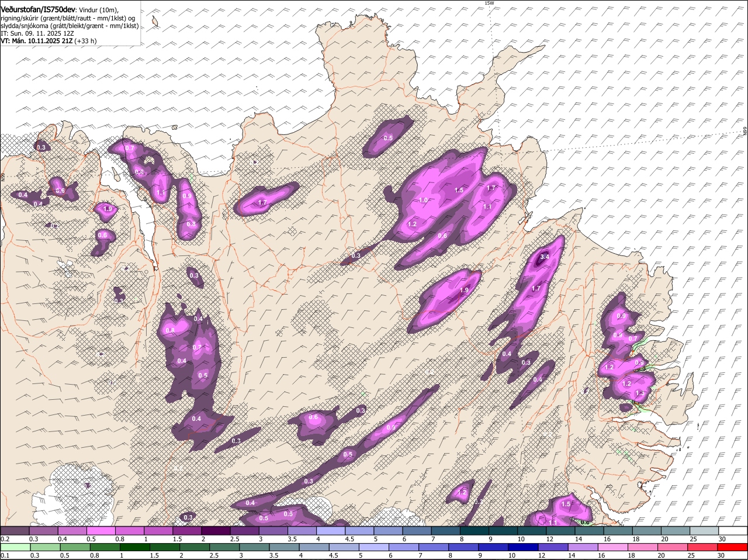Image resolution: width=748 pixels, height=560 pixels.
Task: Pick the 14 swatch in the upper snow legend row
Action: 589,530
